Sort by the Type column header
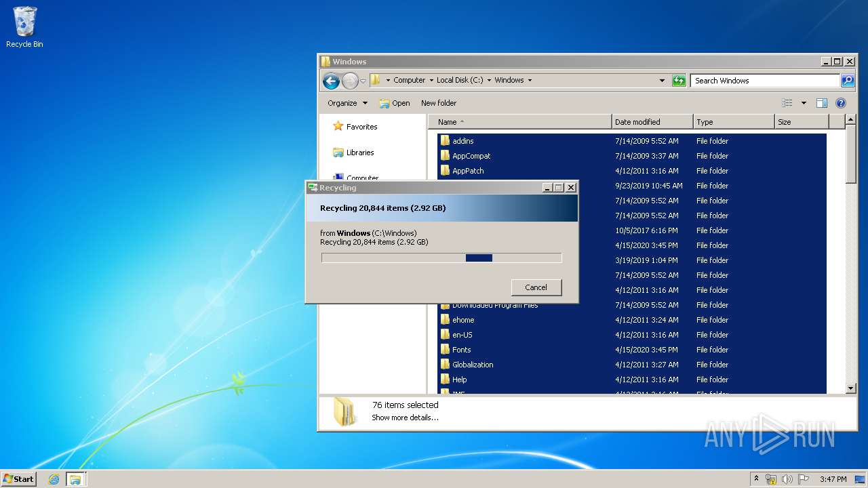This screenshot has width=868, height=488. tap(734, 122)
